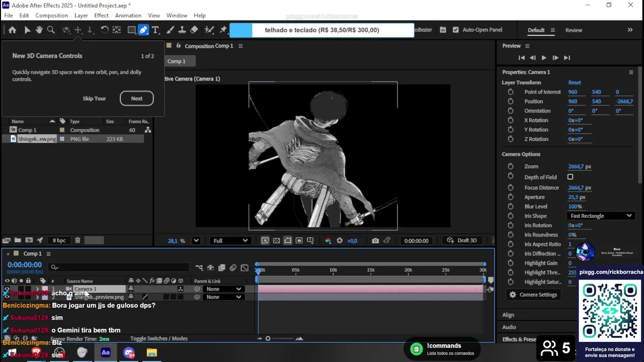Open the File menu
The height and width of the screenshot is (362, 644).
click(9, 16)
